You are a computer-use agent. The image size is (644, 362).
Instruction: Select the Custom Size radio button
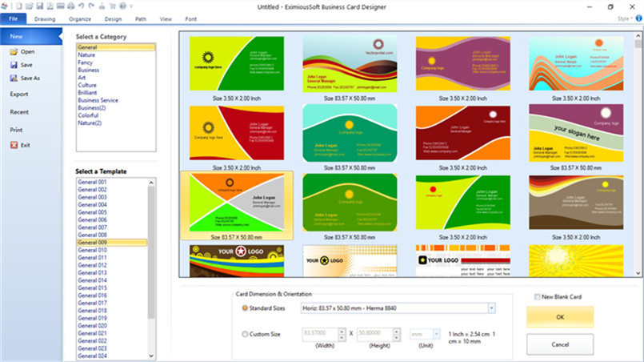(245, 334)
